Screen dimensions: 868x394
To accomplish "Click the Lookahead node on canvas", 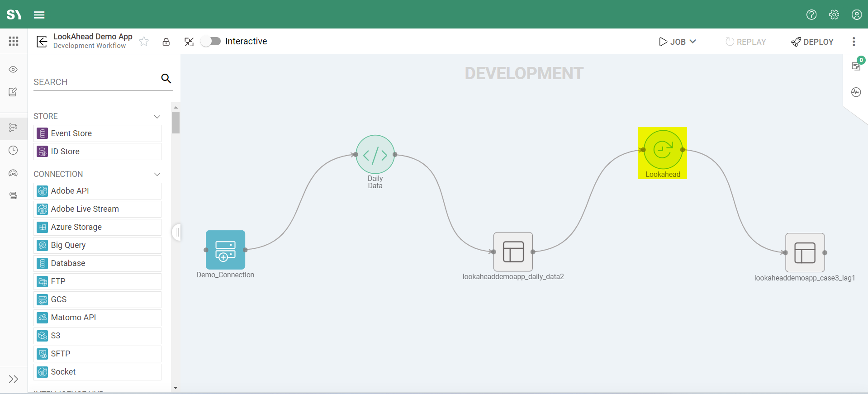I will coord(663,150).
